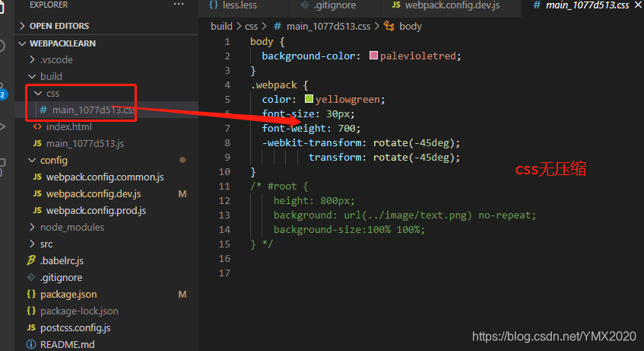Open the Source Control badge in activity bar
This screenshot has height=351, width=644.
coord(3,94)
